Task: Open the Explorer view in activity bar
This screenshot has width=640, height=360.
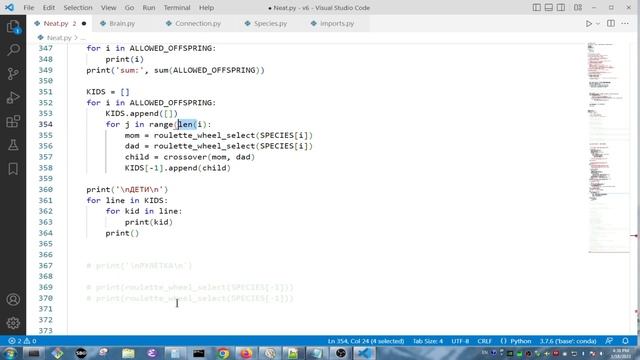Action: point(13,27)
